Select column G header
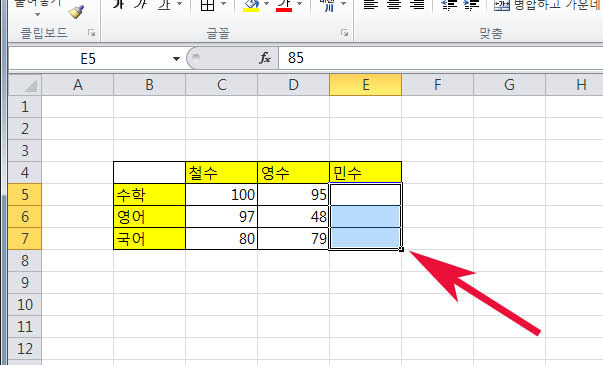Viewport: 603px width, 365px height. tap(509, 85)
